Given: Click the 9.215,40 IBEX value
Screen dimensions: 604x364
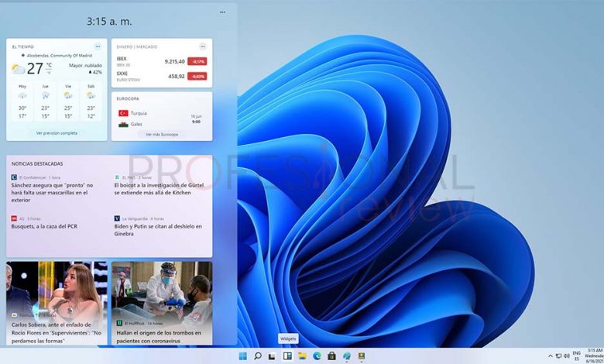Looking at the screenshot, I should point(174,61).
